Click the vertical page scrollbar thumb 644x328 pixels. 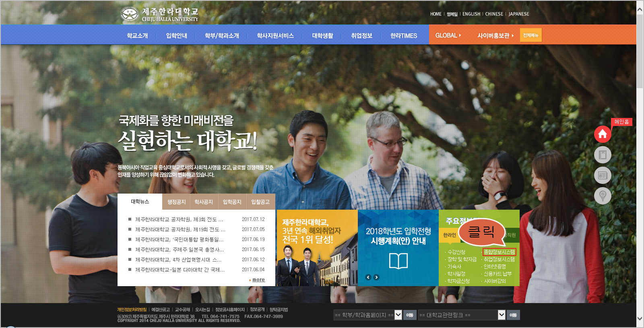pos(640,51)
